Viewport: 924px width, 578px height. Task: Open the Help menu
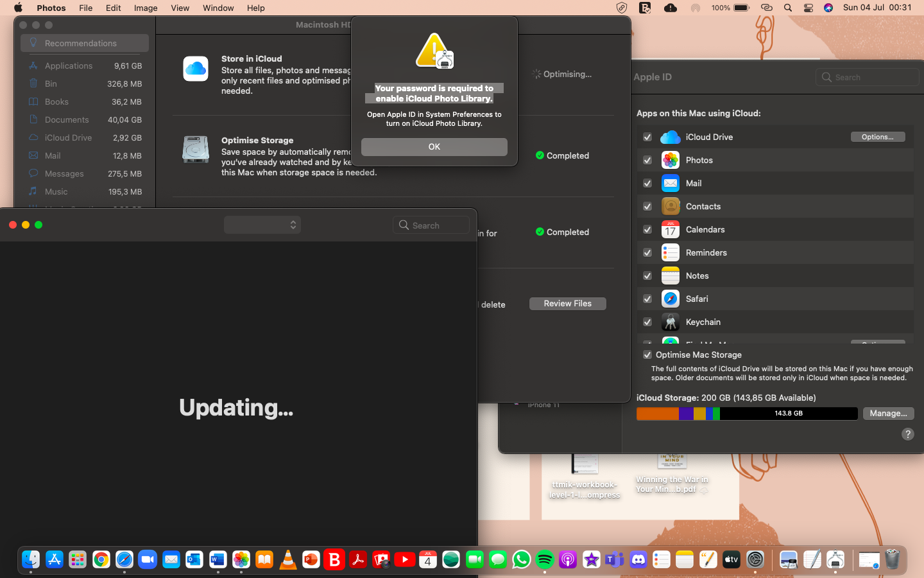coord(256,8)
